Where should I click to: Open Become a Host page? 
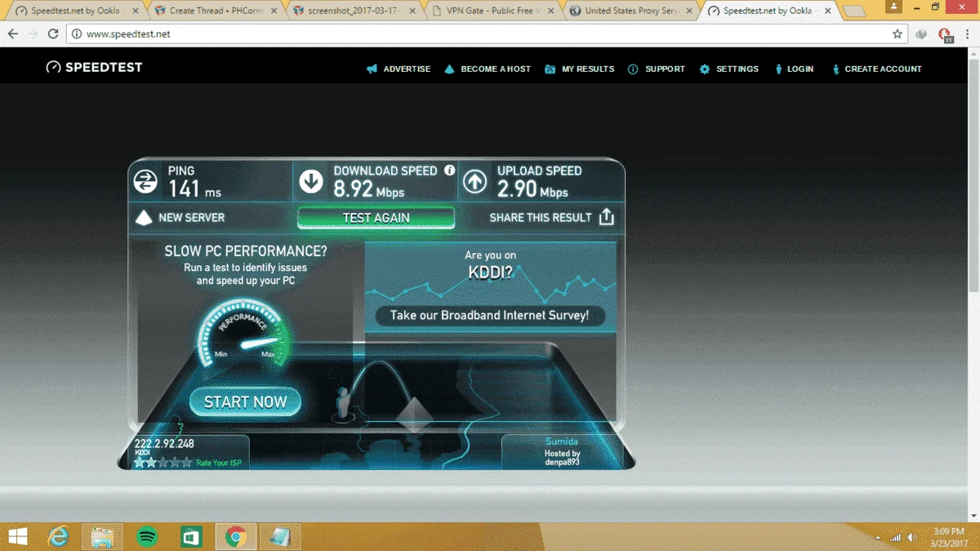(x=488, y=69)
